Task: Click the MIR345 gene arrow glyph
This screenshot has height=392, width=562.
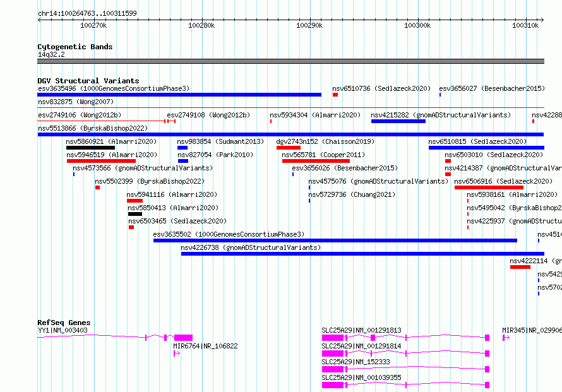Action: pos(506,338)
